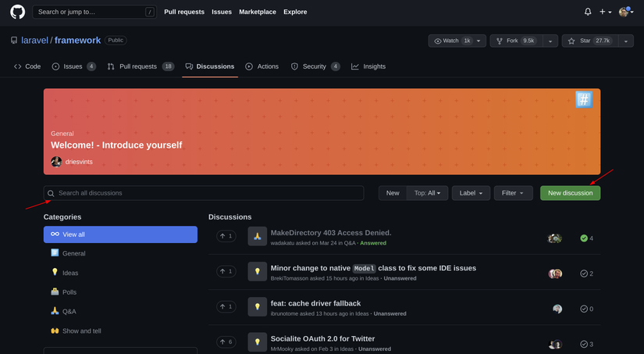The image size is (644, 354).
Task: Open the Actions tab
Action: coord(262,66)
